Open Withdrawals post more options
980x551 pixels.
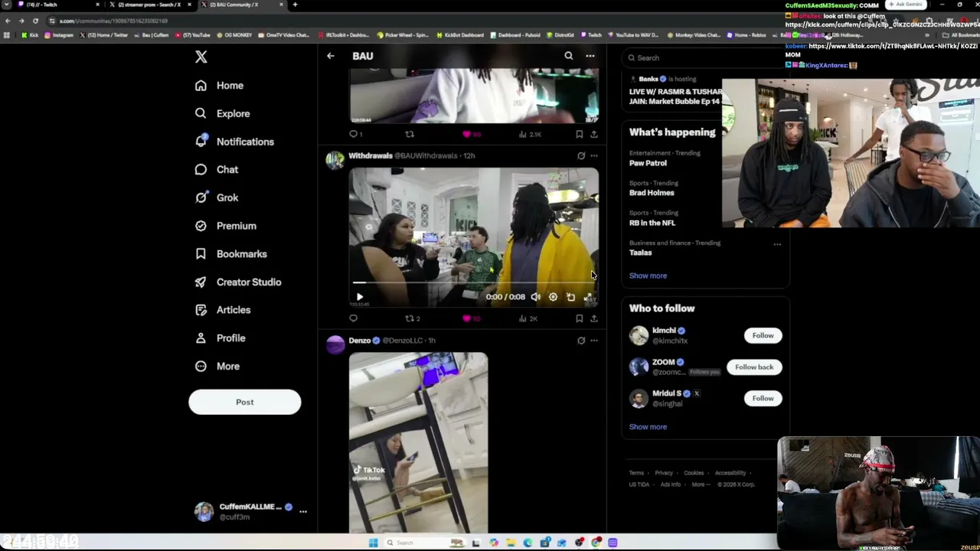click(x=594, y=156)
